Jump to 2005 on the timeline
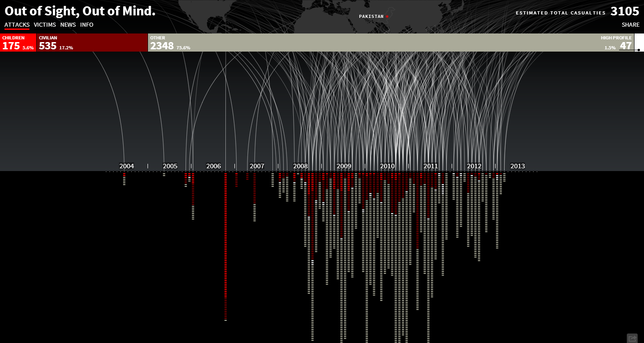Viewport: 644px width, 343px height. point(170,166)
